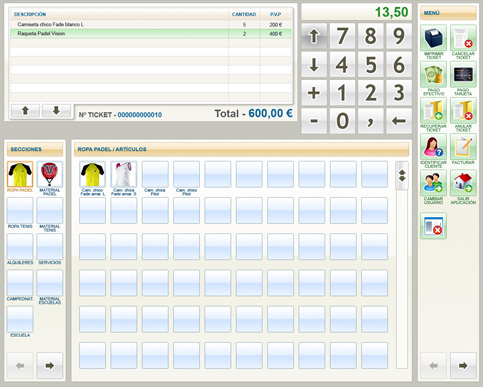Viewport: 483px width, 387px height.
Task: Add the Cam. chico Pilot article
Action: [x=186, y=174]
